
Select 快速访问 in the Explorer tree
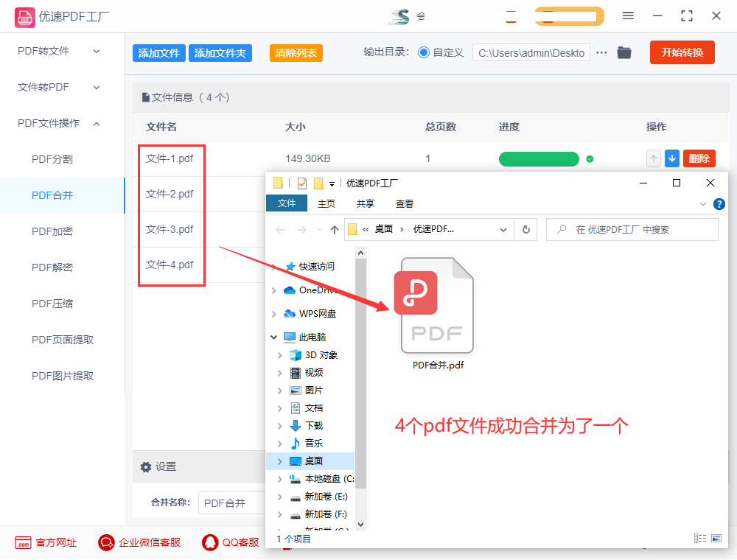tap(316, 267)
